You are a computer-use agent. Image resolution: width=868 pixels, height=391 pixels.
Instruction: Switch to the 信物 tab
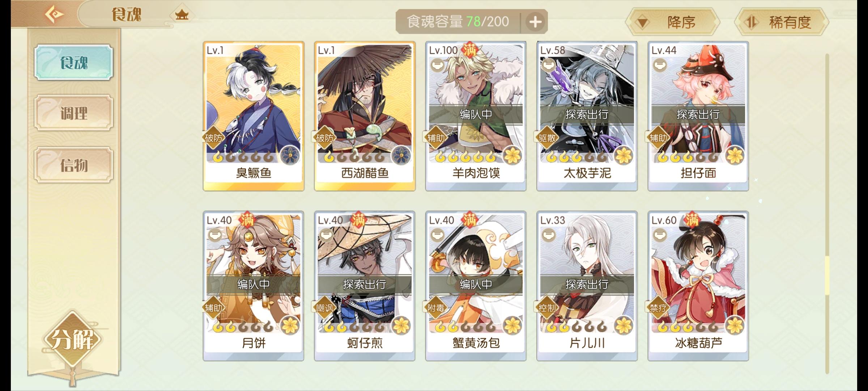74,165
